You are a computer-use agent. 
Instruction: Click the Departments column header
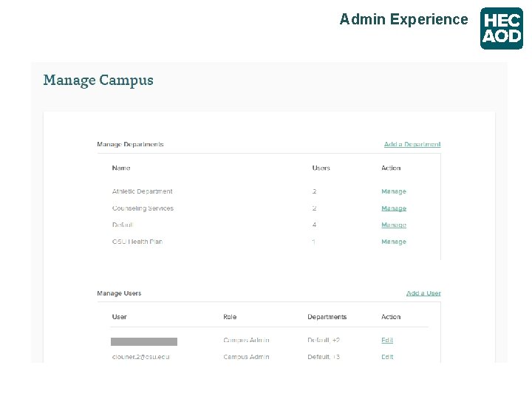pos(327,317)
